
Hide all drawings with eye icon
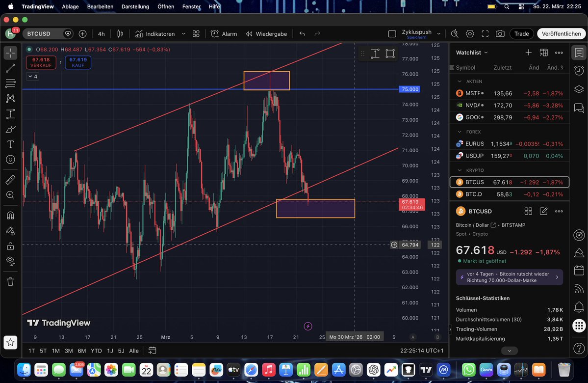click(10, 261)
